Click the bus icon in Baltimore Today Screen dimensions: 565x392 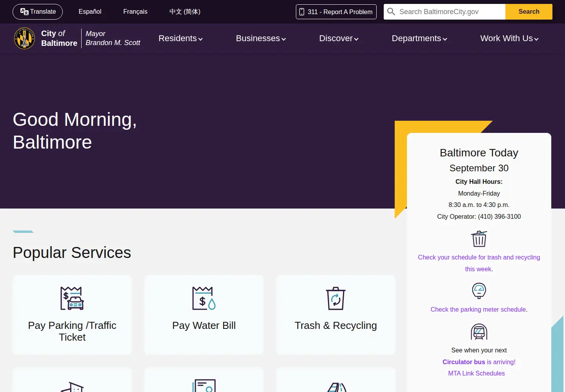[479, 332]
